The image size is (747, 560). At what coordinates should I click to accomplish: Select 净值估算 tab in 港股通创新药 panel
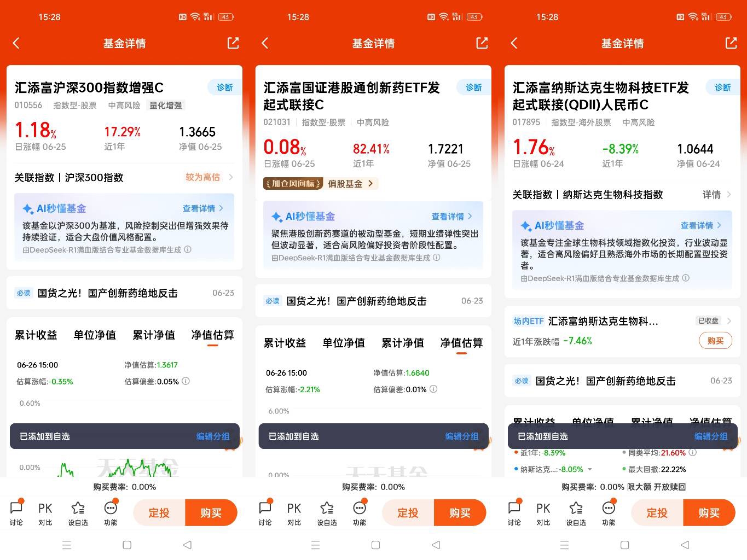[461, 343]
